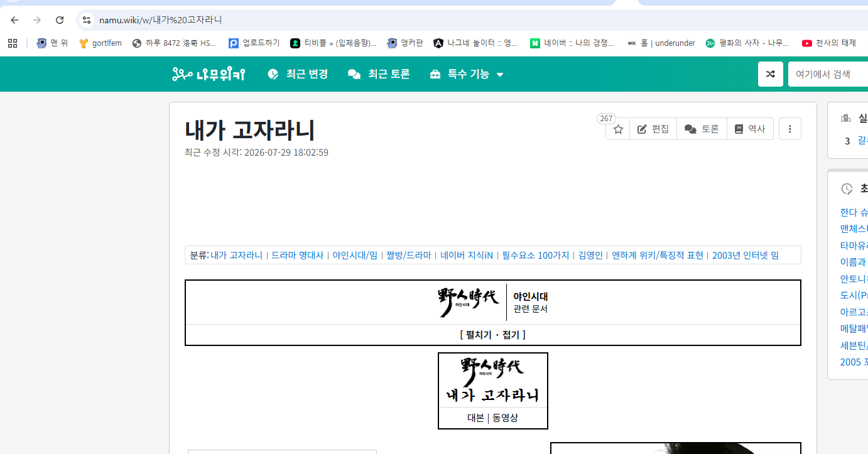Focus the 여기에서 검색 search field

point(828,74)
